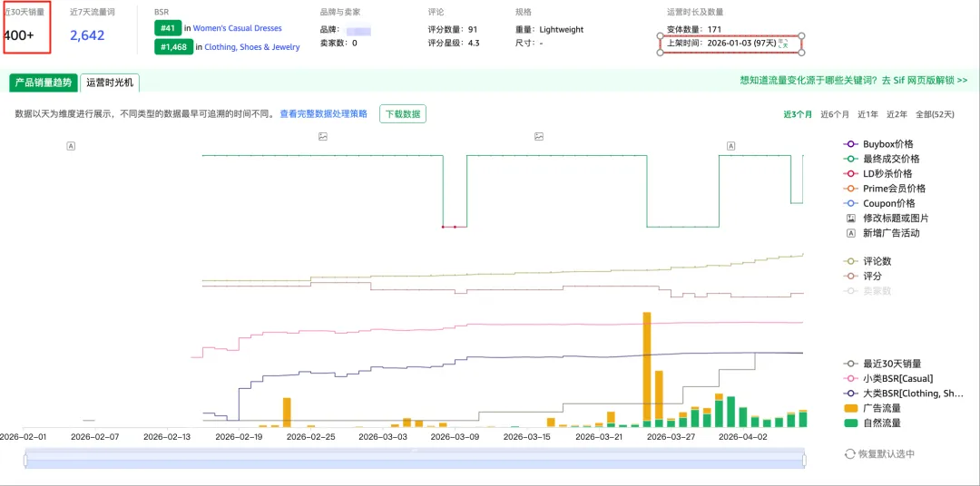Image resolution: width=980 pixels, height=486 pixels.
Task: Open the 运营时光机 tab
Action: click(109, 83)
